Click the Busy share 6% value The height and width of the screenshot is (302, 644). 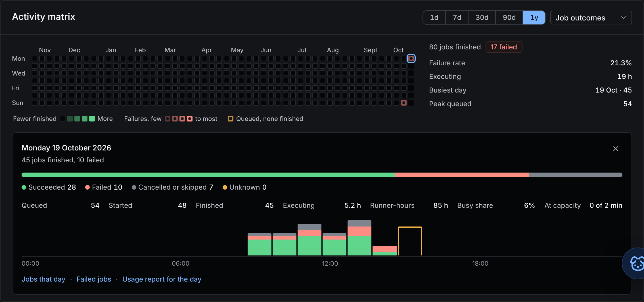529,205
